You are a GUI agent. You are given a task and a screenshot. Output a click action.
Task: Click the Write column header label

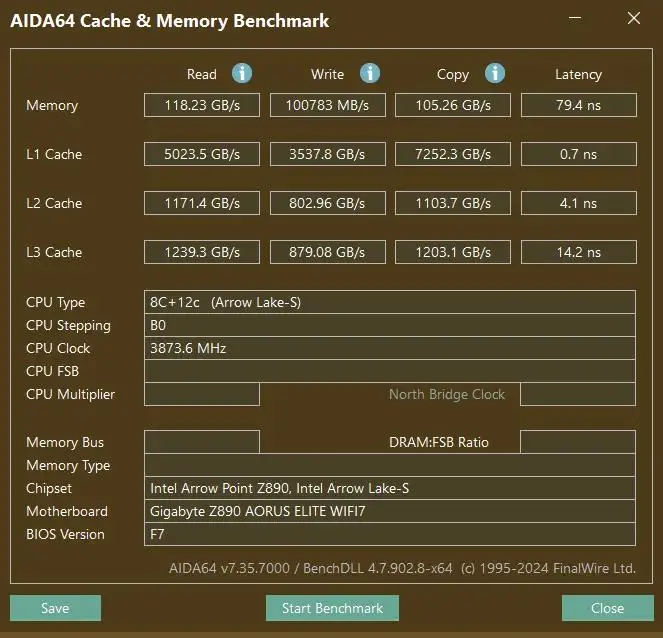coord(327,74)
